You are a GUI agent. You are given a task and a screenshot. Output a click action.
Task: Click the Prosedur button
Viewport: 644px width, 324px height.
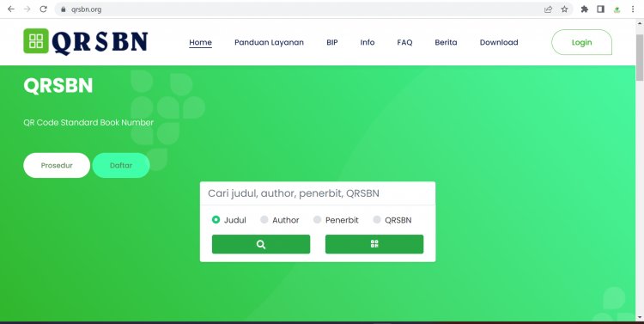click(57, 165)
